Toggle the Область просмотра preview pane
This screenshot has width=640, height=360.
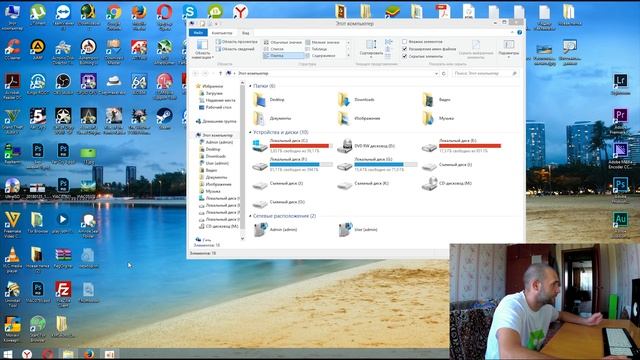(237, 42)
